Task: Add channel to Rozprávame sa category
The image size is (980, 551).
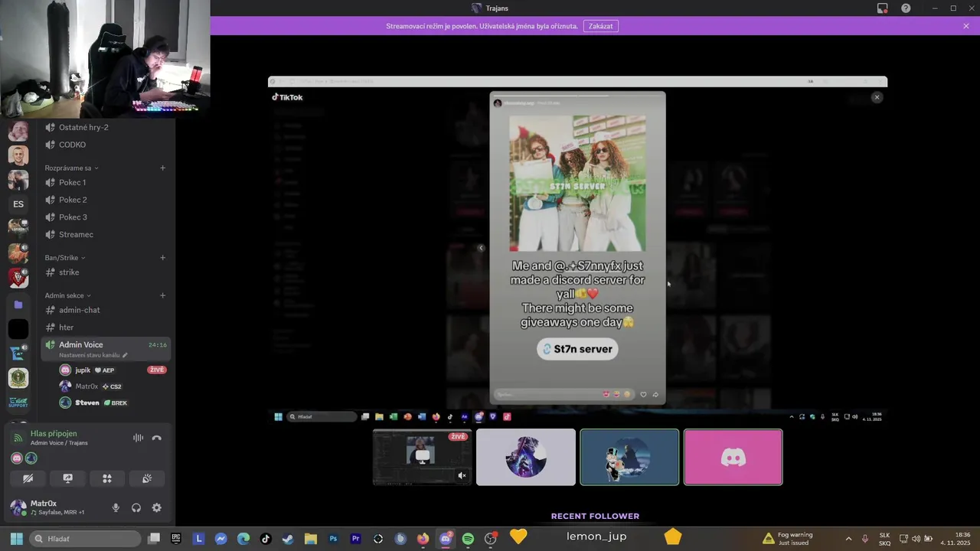Action: tap(162, 168)
